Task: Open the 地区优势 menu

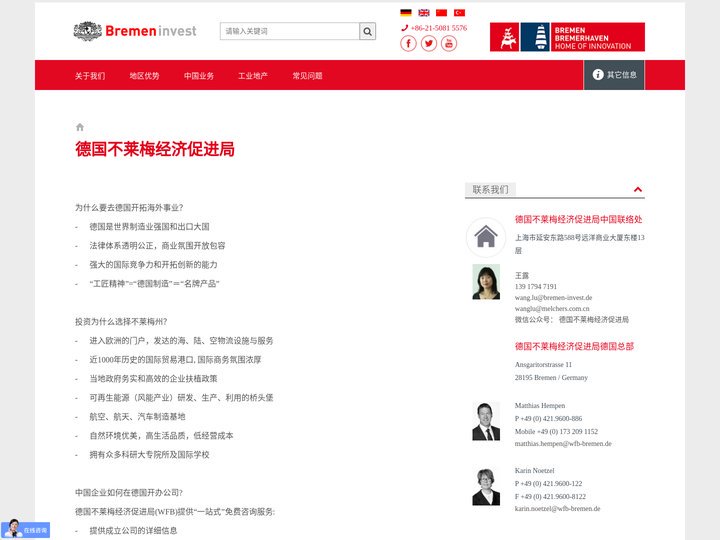Action: (144, 76)
